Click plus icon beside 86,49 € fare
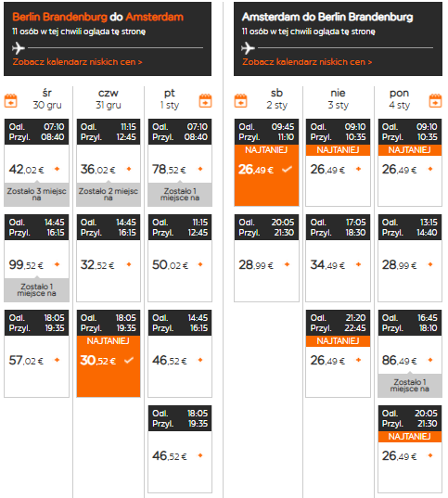This screenshot has height=498, width=448. 430,360
